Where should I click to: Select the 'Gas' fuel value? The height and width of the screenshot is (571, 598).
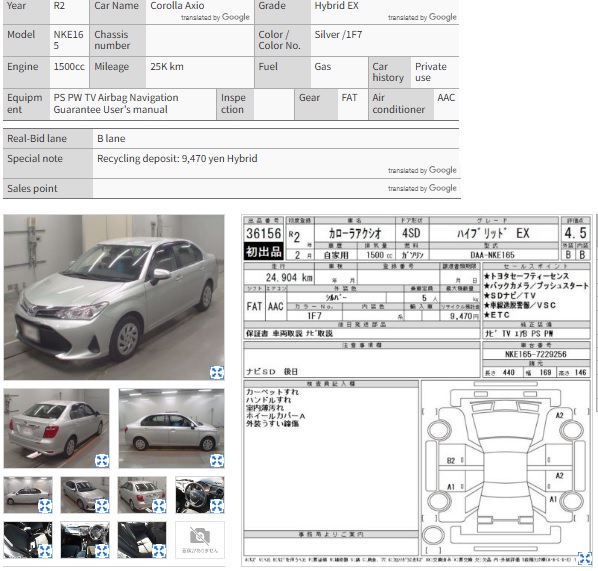pyautogui.click(x=323, y=67)
